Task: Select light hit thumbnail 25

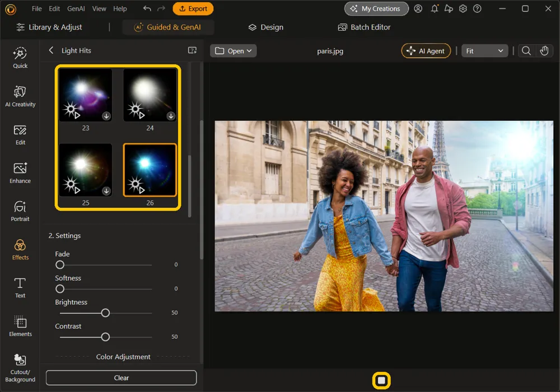Action: [85, 170]
